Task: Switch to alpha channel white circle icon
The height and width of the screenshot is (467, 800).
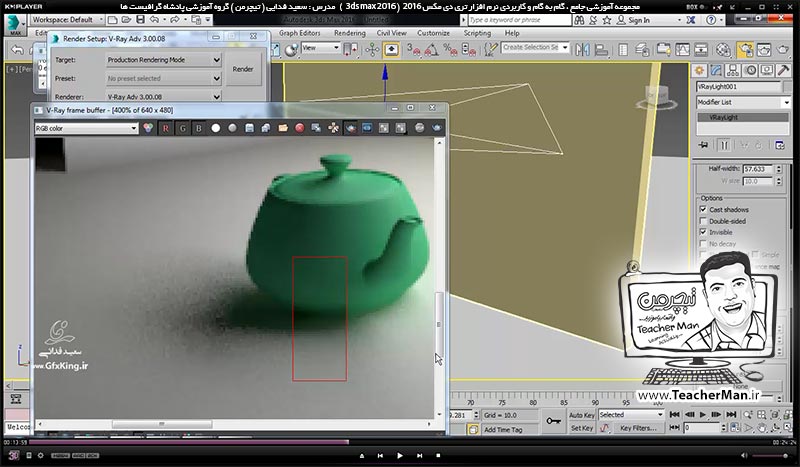Action: (x=216, y=128)
